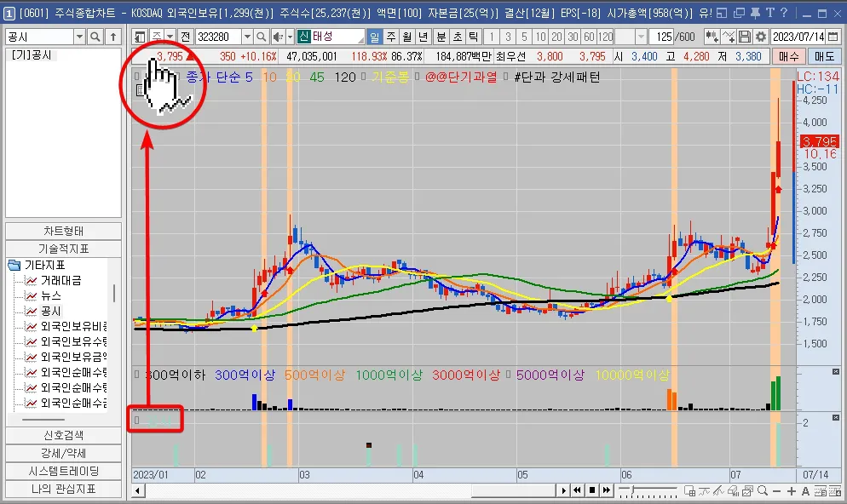Open the 차트형태 panel tab
Screen dimensions: 847x504
click(63, 231)
